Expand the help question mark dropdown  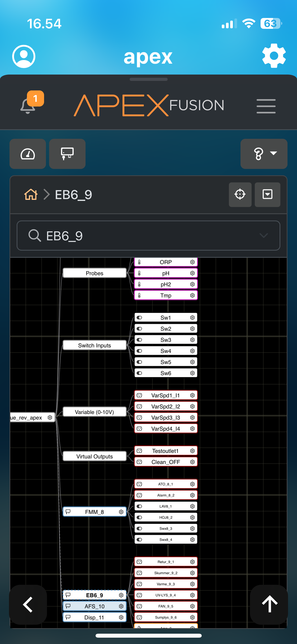tap(264, 154)
